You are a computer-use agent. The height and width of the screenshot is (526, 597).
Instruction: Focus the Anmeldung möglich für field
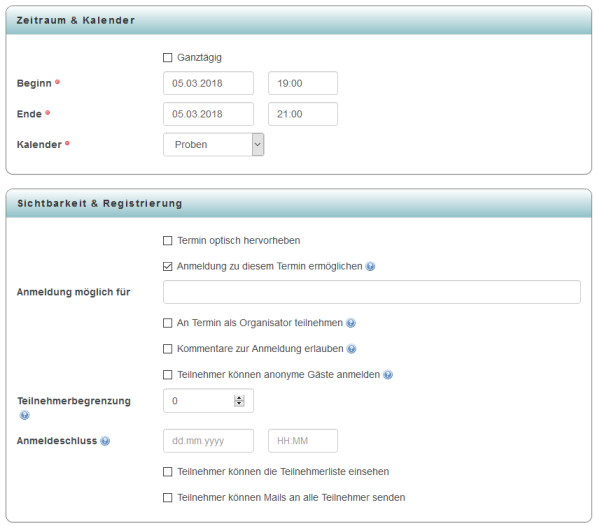click(x=372, y=292)
